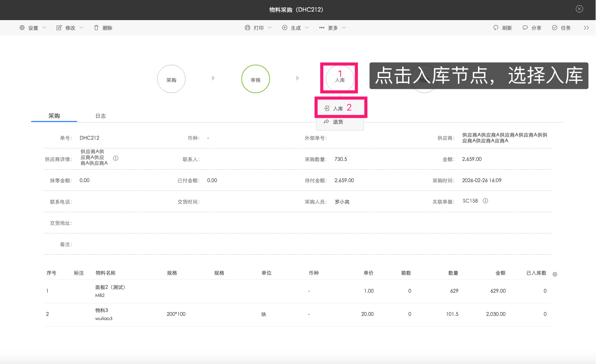This screenshot has height=364, width=596.
Task: Open table column settings gear
Action: (x=555, y=274)
